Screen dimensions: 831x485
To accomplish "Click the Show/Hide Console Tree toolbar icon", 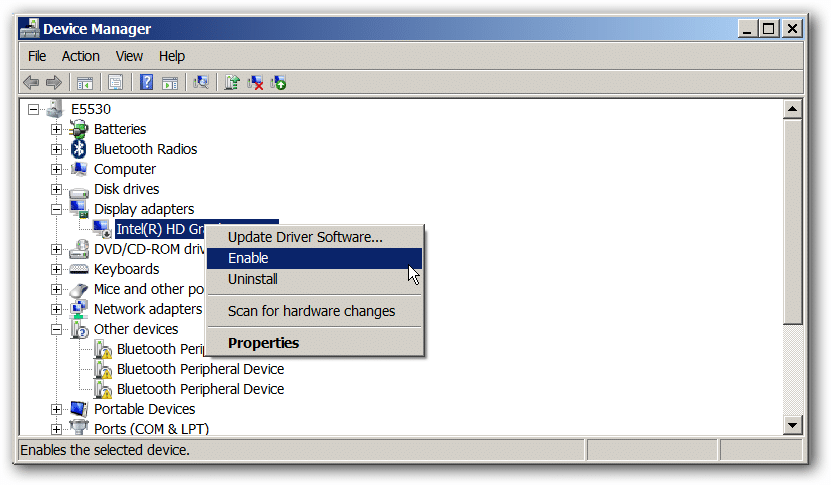I will pos(85,82).
